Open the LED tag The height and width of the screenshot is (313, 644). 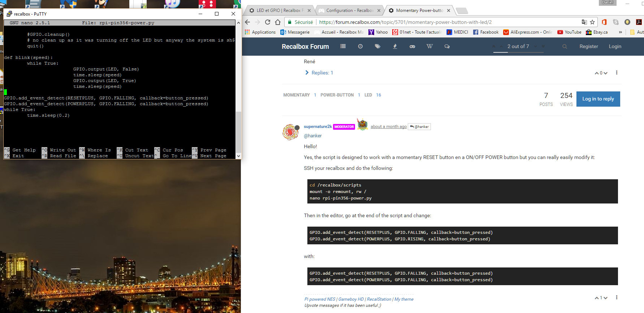click(368, 95)
